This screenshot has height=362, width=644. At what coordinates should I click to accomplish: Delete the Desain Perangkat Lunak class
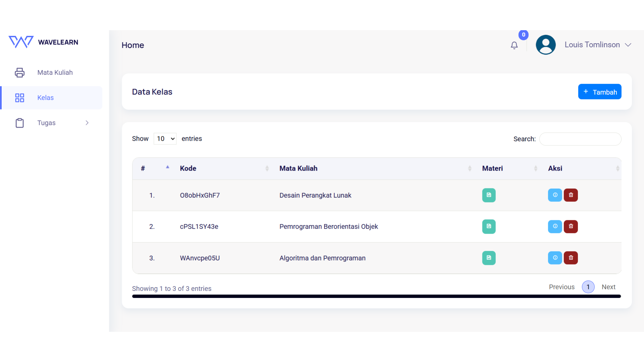[571, 195]
